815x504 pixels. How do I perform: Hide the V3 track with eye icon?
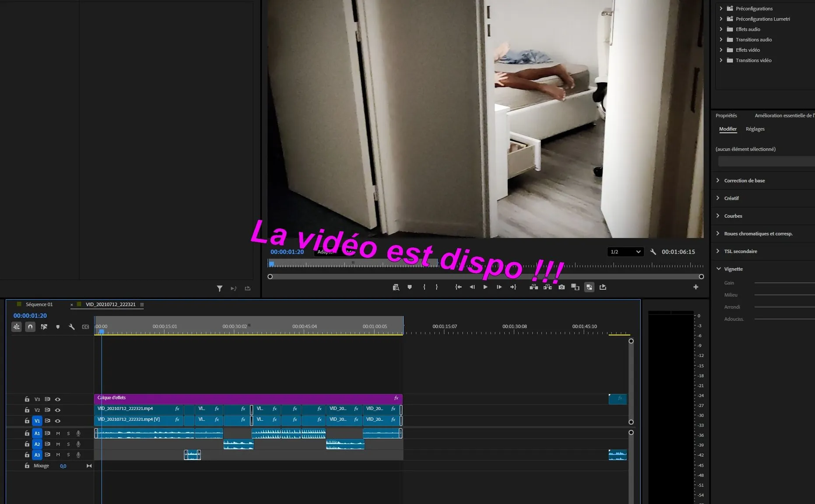tap(58, 399)
